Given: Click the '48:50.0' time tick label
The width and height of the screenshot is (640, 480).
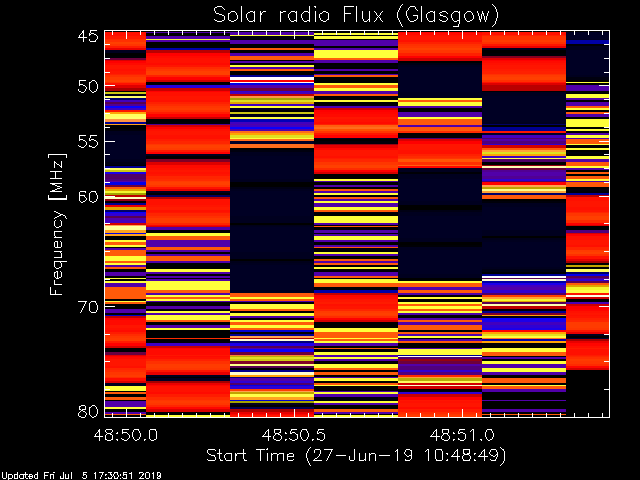Looking at the screenshot, I should click(125, 435).
